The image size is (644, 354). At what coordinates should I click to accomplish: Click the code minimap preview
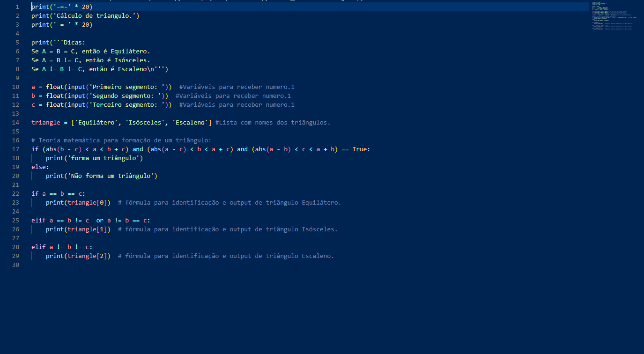click(x=614, y=16)
